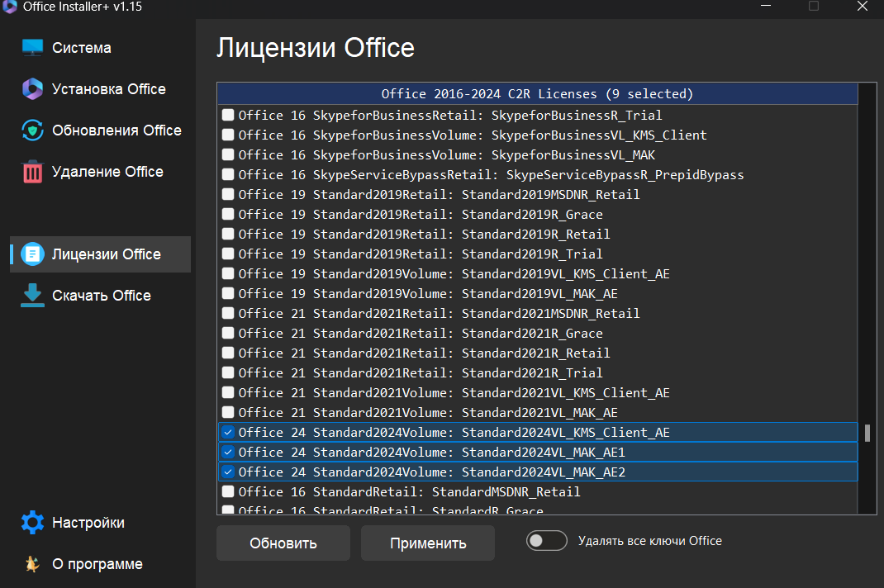Select row text Standard2024VL_MAK_AE2
Image resolution: width=884 pixels, height=588 pixels.
point(432,472)
